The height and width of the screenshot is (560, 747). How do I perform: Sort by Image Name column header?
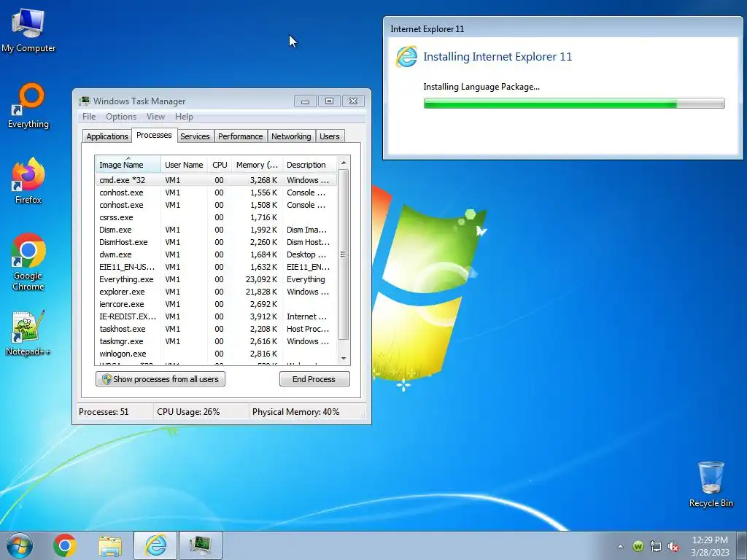pyautogui.click(x=128, y=165)
